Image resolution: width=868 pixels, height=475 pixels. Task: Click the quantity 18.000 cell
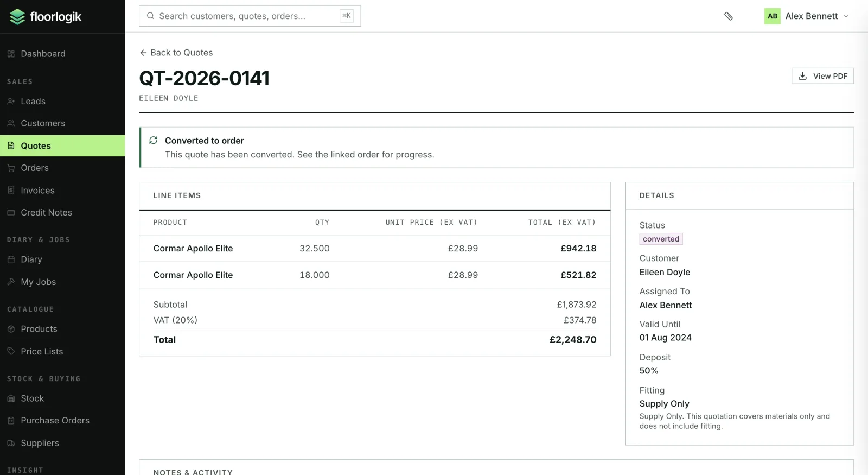click(315, 275)
